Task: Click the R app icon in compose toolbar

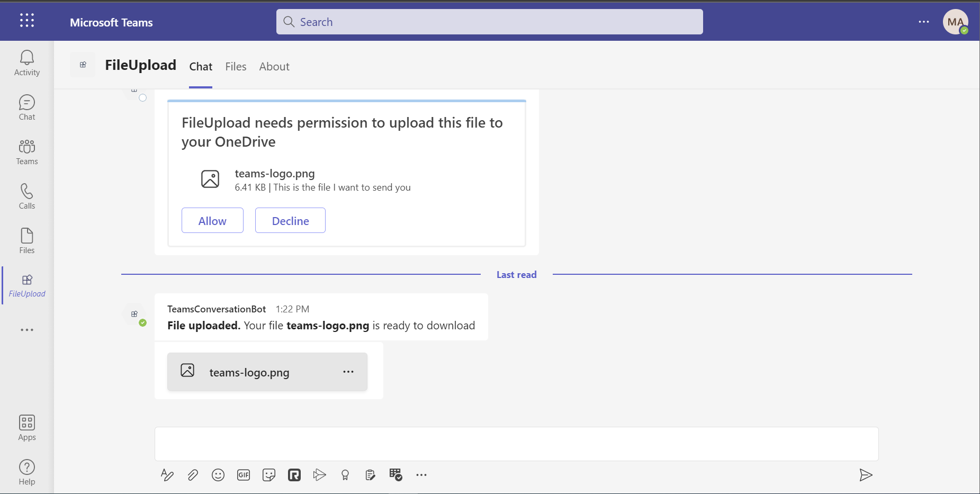Action: pyautogui.click(x=294, y=475)
